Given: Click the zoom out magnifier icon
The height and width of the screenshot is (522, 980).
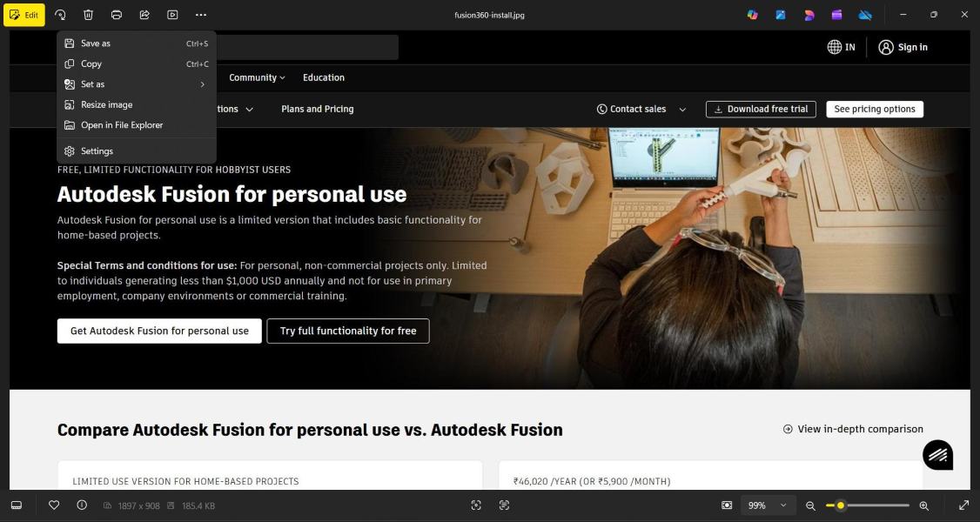Looking at the screenshot, I should [810, 505].
